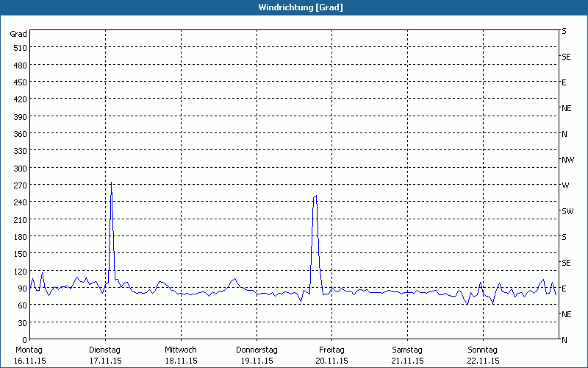Viewport: 588px width, 368px height.
Task: Click the Samstag day label
Action: (x=407, y=350)
